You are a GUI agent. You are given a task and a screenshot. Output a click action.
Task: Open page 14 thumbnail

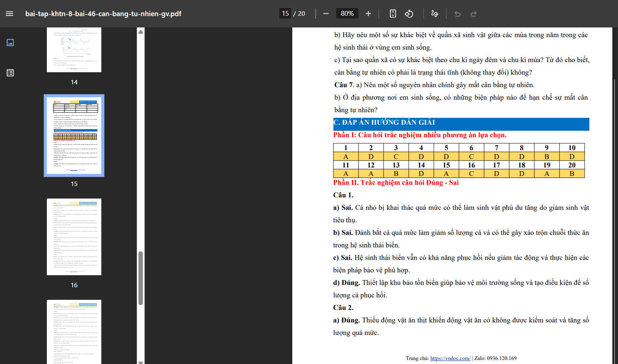pos(74,50)
